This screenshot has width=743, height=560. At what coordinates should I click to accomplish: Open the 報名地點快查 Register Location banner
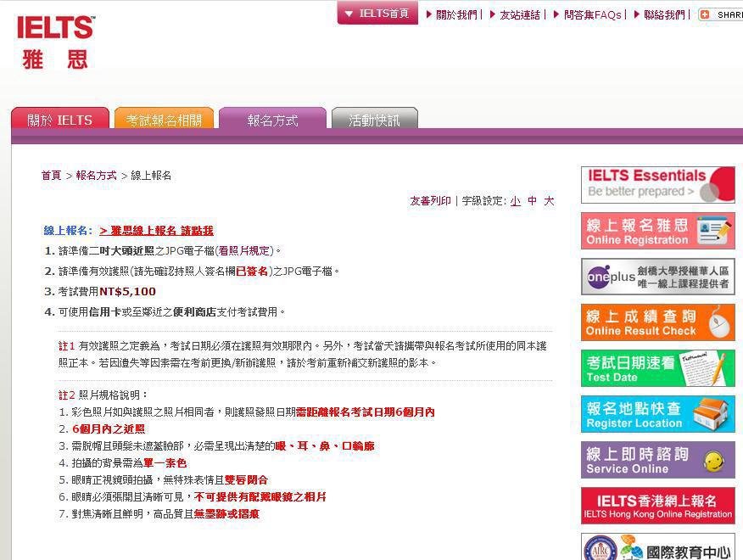coord(657,414)
